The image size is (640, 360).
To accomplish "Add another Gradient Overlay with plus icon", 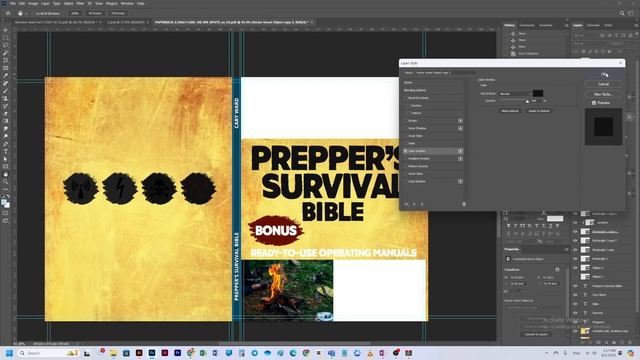I will (460, 158).
